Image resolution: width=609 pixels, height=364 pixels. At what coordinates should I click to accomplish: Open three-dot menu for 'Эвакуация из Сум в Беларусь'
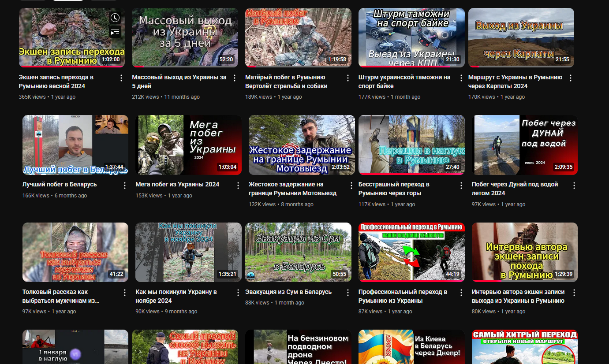348,293
